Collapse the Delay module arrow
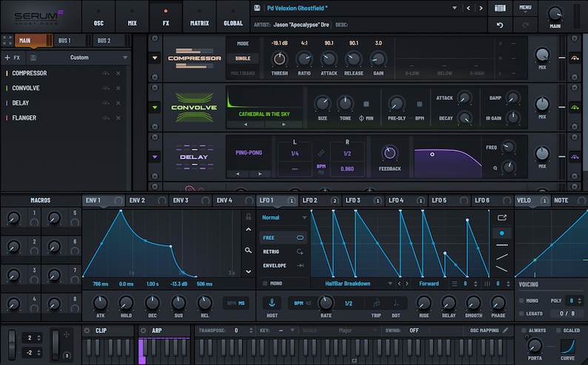Viewport: 588px width, 365px height. pos(155,157)
